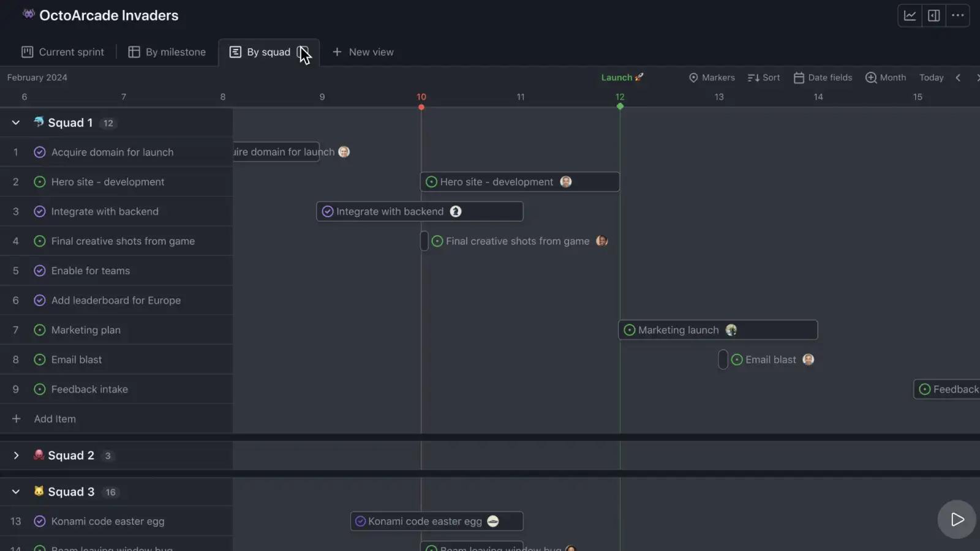The image size is (980, 551).
Task: Select the Integrate with backend timeline bar
Action: 420,212
